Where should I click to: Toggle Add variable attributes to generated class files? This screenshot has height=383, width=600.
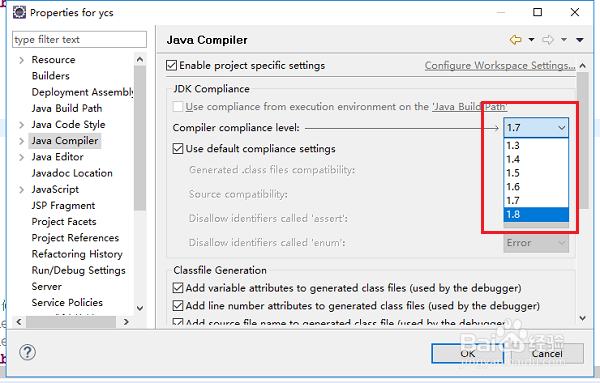pos(178,288)
